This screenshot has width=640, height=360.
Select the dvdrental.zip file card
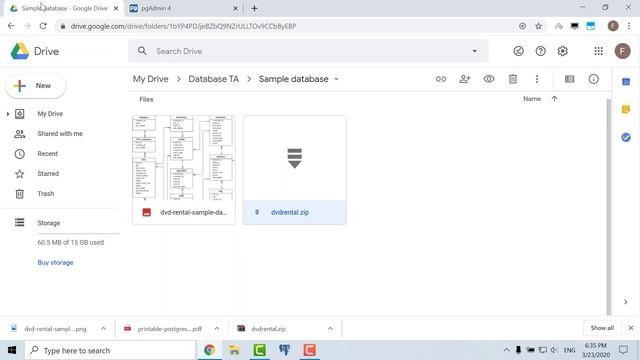[x=295, y=170]
